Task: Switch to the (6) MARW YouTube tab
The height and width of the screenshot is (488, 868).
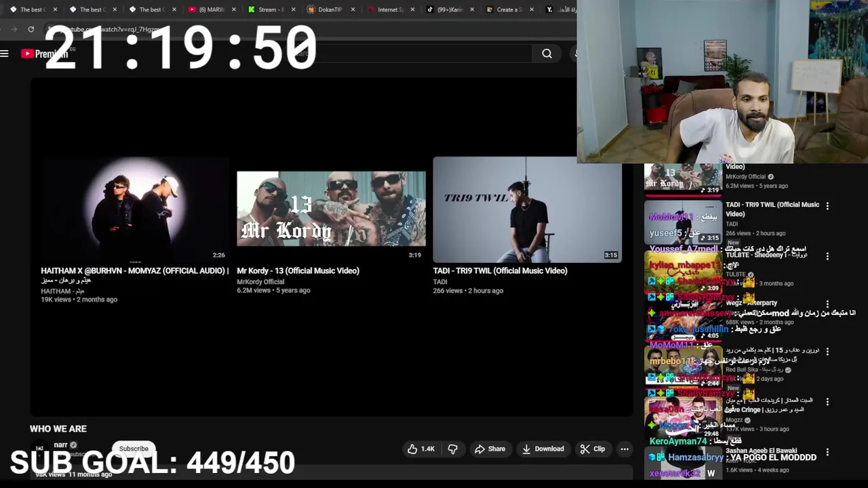Action: pyautogui.click(x=210, y=9)
